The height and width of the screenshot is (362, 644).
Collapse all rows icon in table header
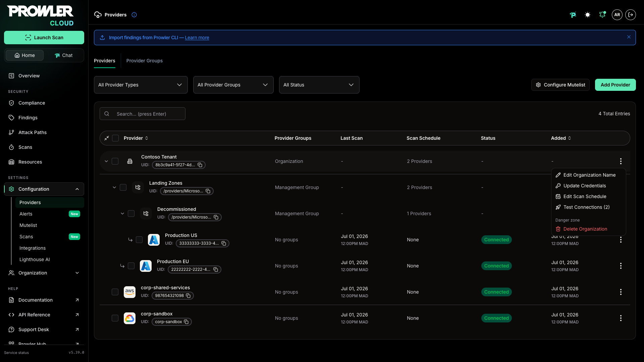pyautogui.click(x=107, y=138)
